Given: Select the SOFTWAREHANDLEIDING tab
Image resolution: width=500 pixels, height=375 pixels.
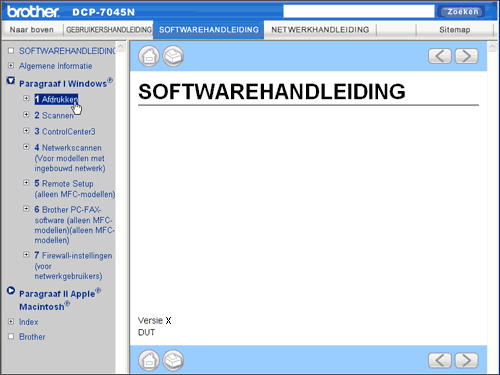Looking at the screenshot, I should click(209, 30).
